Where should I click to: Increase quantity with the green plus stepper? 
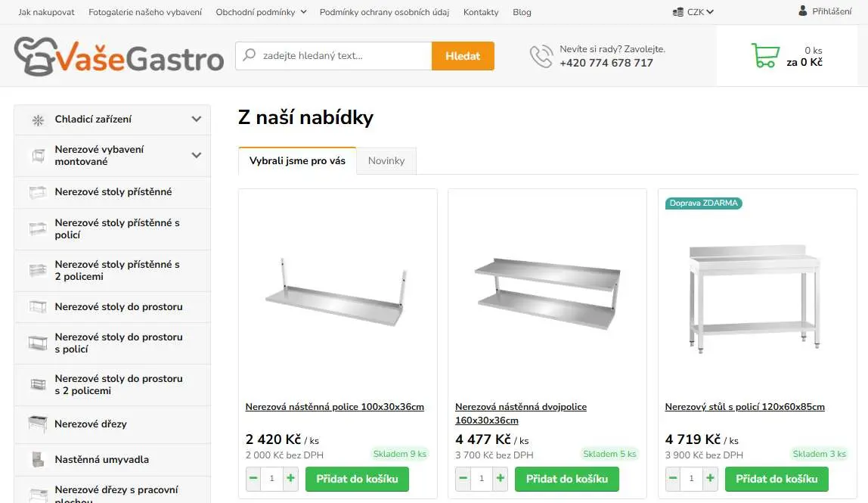click(x=290, y=478)
